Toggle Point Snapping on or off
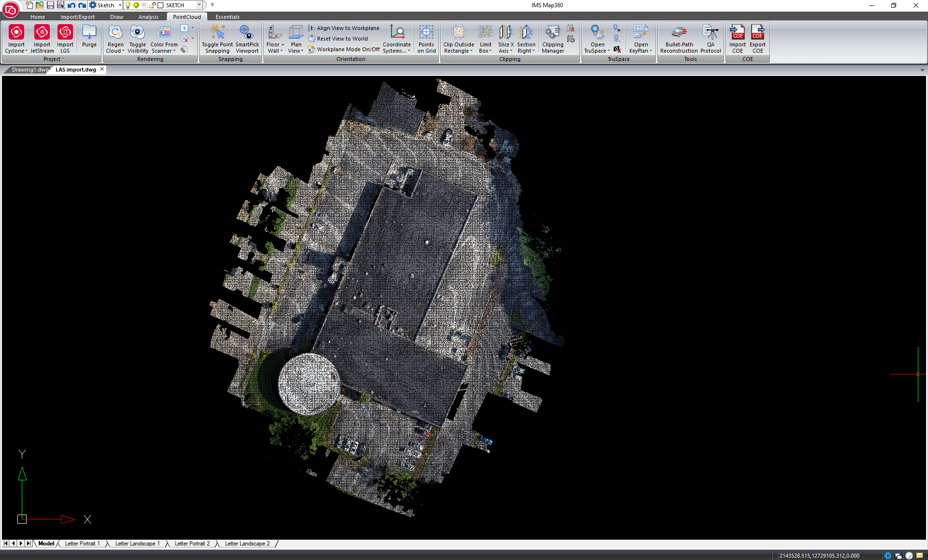The height and width of the screenshot is (560, 928). point(217,33)
